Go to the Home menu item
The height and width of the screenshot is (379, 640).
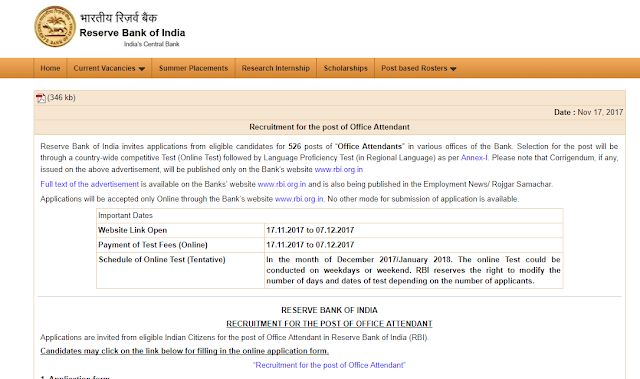(50, 68)
